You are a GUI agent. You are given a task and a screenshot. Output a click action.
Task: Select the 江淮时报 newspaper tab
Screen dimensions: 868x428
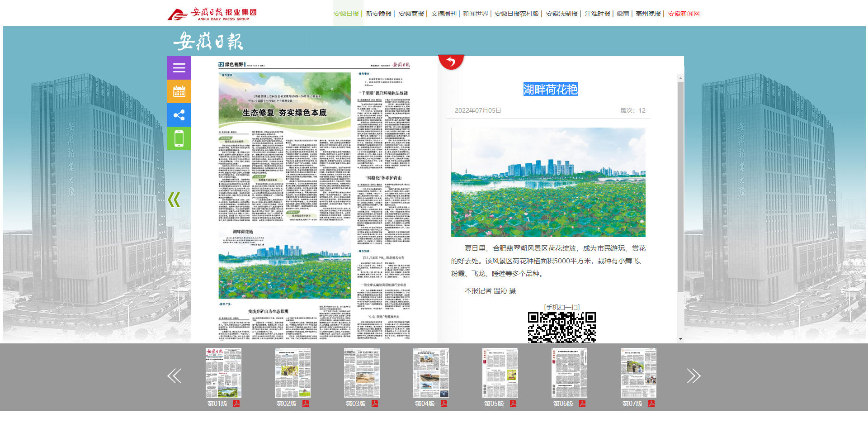[597, 14]
